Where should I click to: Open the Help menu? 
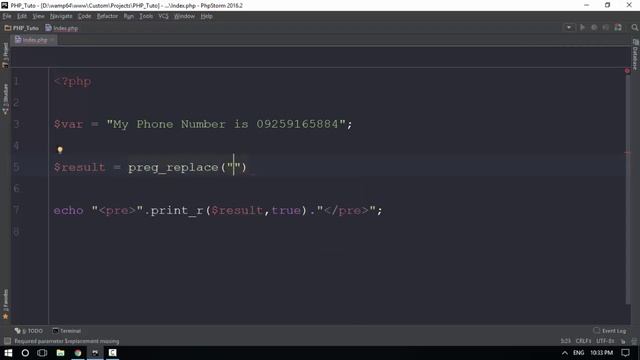pos(206,16)
